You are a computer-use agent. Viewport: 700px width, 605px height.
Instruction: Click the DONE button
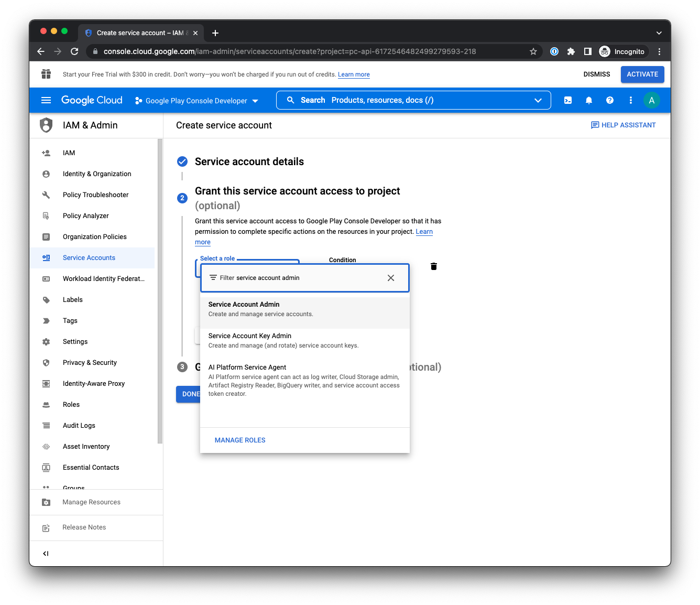(189, 394)
